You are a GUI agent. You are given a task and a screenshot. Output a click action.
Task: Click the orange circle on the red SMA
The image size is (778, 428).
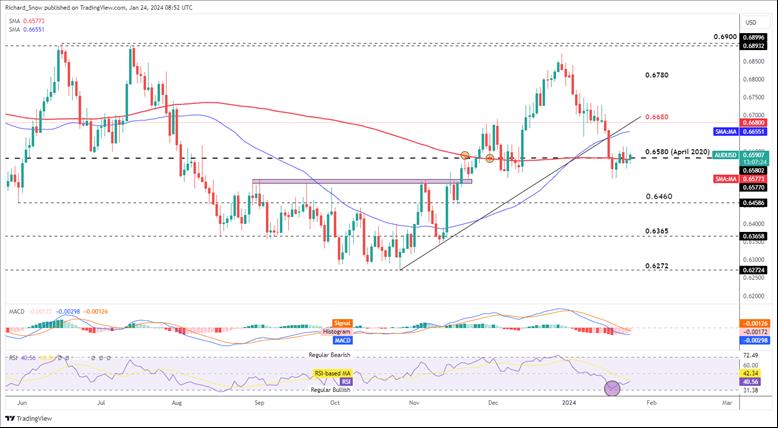click(x=465, y=155)
